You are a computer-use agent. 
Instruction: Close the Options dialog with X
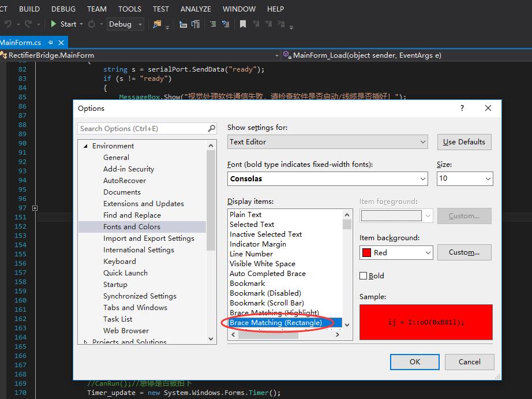click(488, 108)
